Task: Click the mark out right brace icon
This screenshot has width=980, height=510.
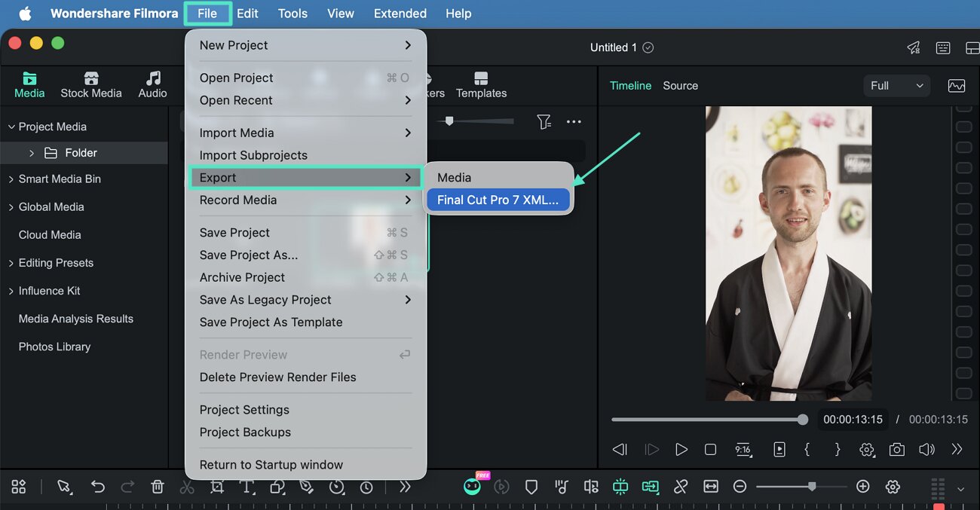Action: 837,450
